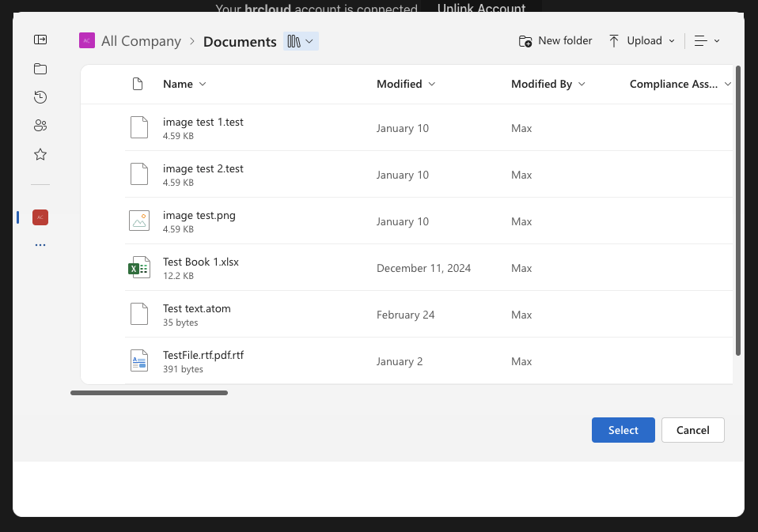Image resolution: width=758 pixels, height=532 pixels.
Task: Click the file type column header icon
Action: coord(138,84)
